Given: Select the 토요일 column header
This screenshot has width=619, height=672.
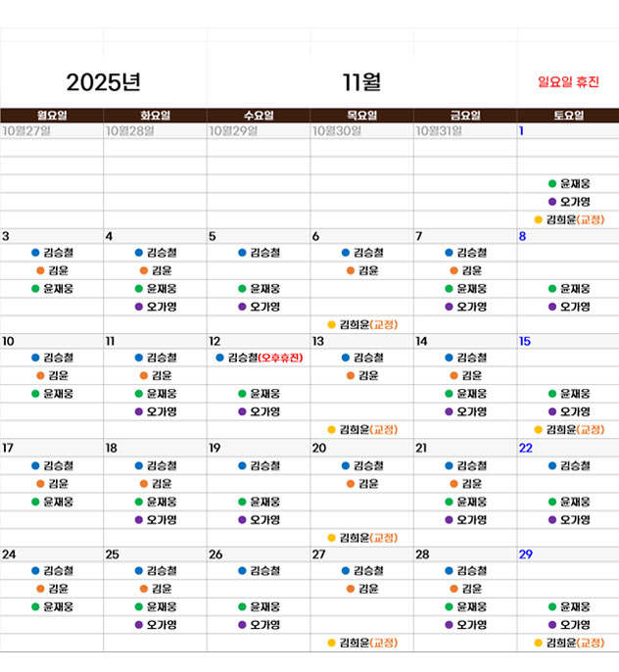Looking at the screenshot, I should (568, 116).
